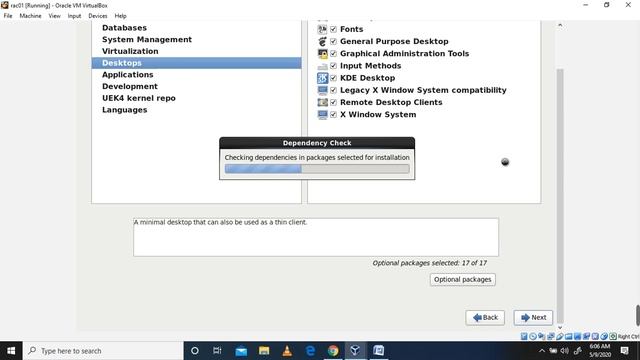Click the Input Methods keyboard icon
Screen dimensions: 640x360
pyautogui.click(x=322, y=66)
